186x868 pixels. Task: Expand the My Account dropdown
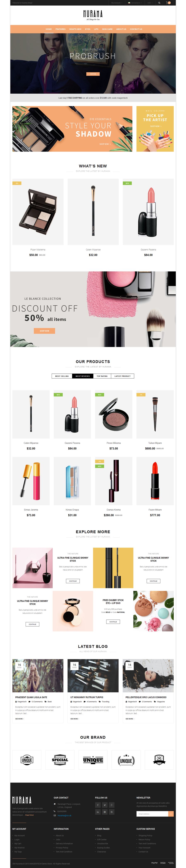pos(116,3)
